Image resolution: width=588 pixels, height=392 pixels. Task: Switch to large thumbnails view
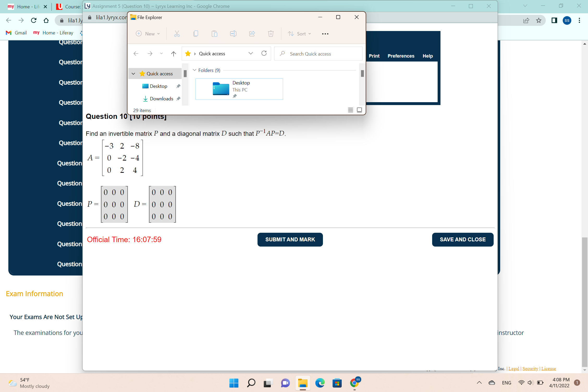point(359,110)
